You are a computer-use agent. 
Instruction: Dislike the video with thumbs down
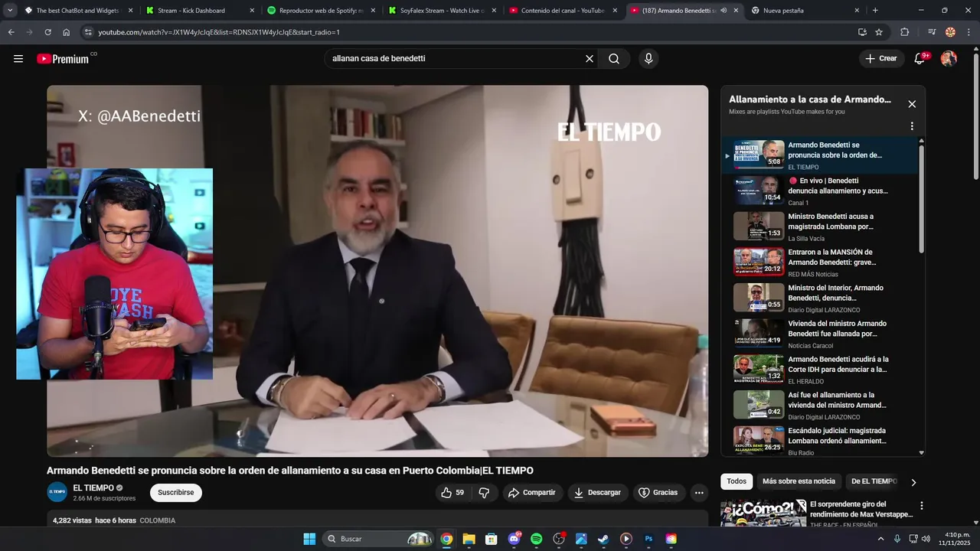[484, 493]
